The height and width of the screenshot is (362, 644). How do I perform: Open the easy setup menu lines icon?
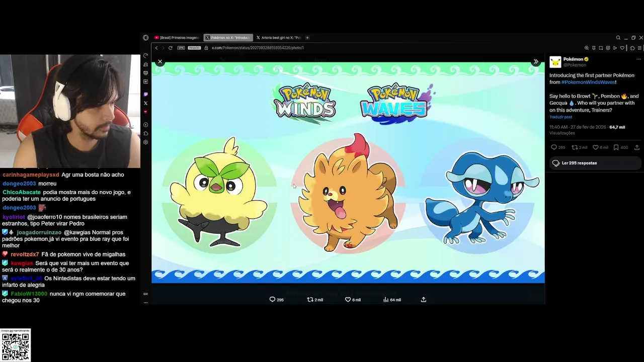639,48
